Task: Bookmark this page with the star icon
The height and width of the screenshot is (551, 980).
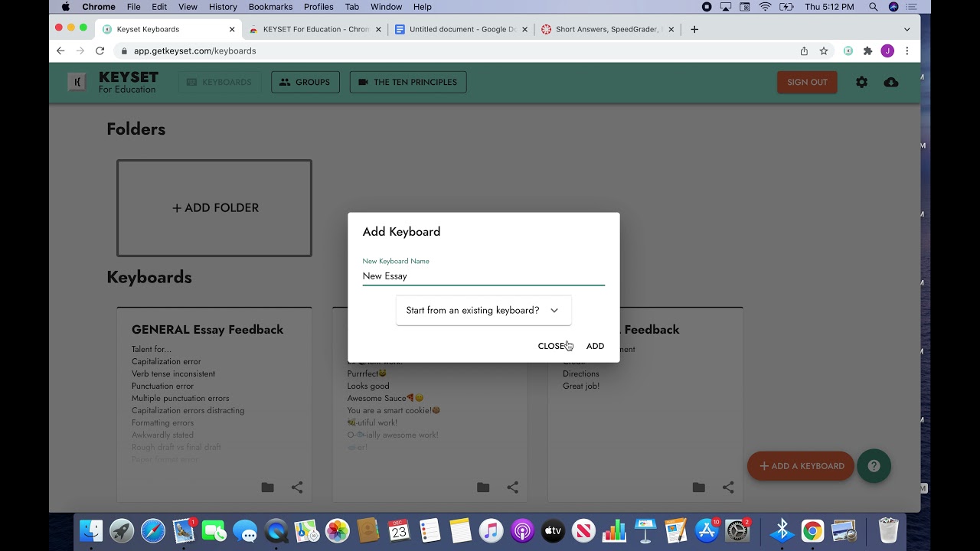Action: pyautogui.click(x=824, y=51)
